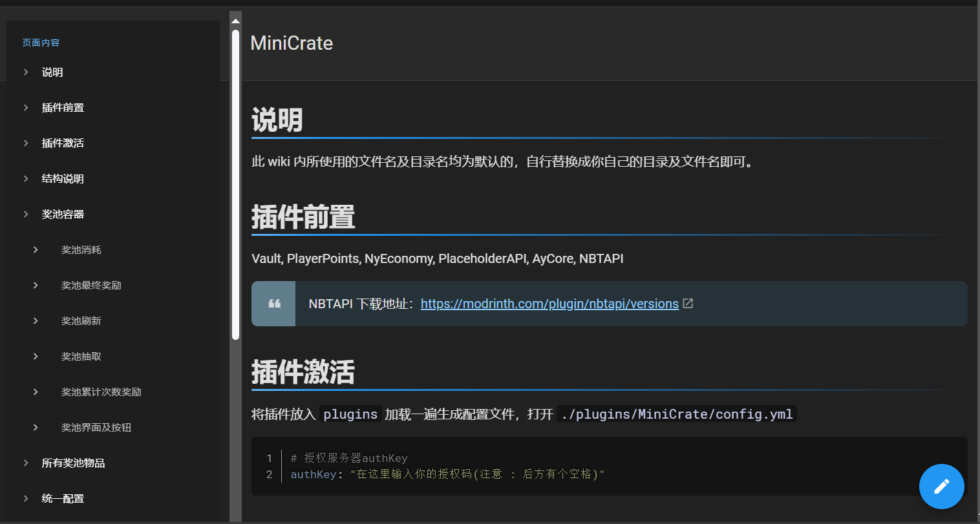
Task: Open 奖池累计次数奖励 in sidebar
Action: tap(101, 392)
